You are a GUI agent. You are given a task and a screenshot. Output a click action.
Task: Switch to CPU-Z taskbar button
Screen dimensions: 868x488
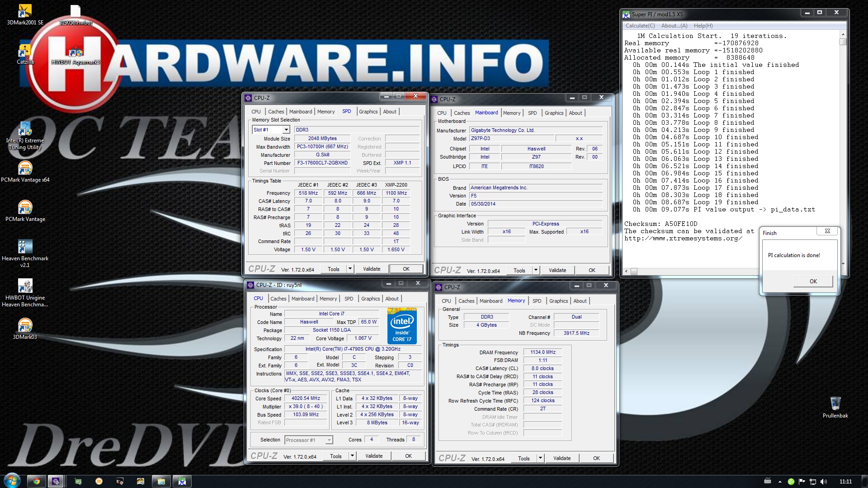(56, 481)
